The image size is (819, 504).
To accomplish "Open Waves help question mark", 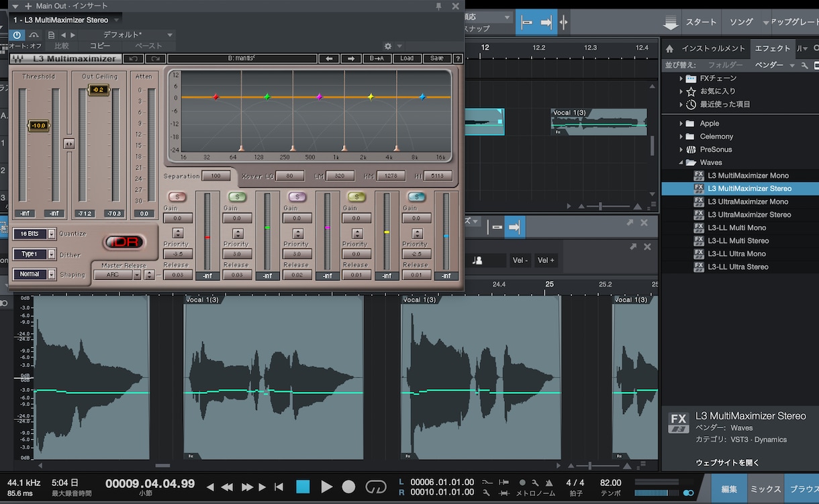I will tap(458, 58).
